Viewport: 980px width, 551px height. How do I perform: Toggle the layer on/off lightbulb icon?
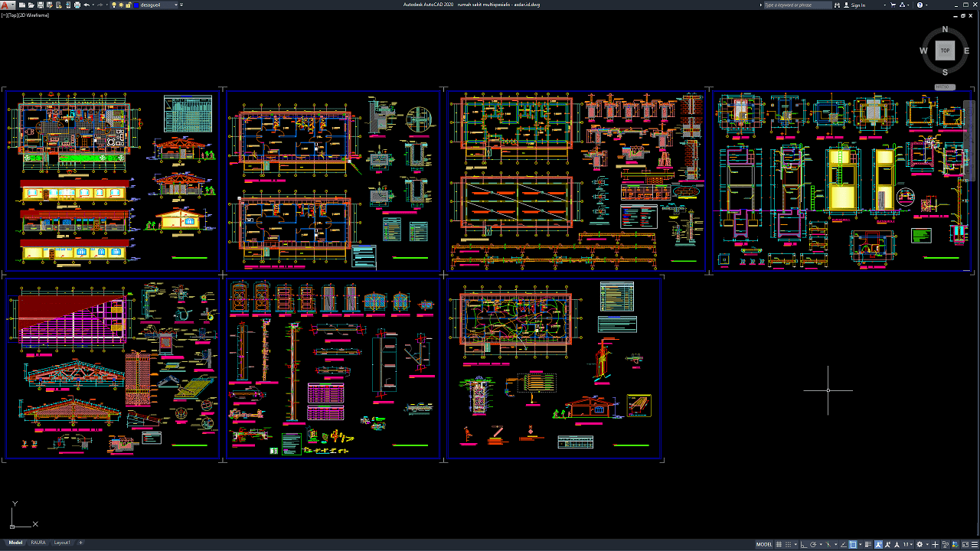click(114, 5)
